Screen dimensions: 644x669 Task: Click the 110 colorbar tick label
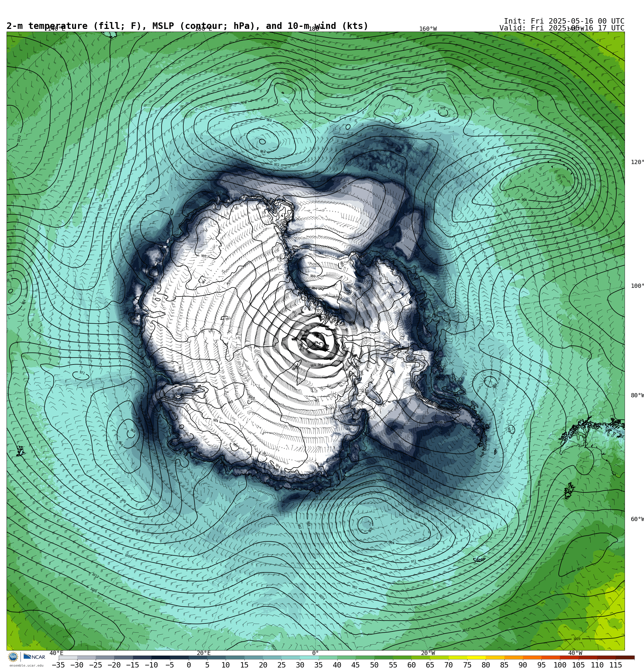(x=597, y=665)
